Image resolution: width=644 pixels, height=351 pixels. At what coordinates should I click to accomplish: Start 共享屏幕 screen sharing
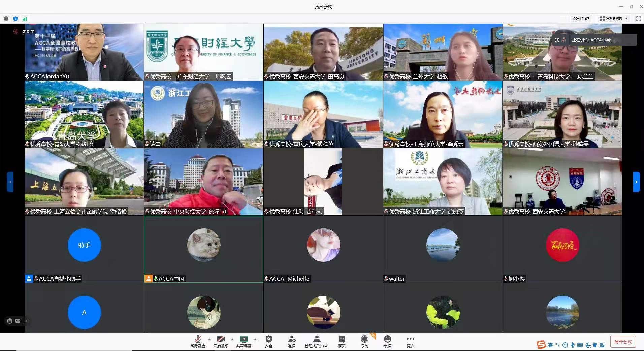click(x=244, y=341)
